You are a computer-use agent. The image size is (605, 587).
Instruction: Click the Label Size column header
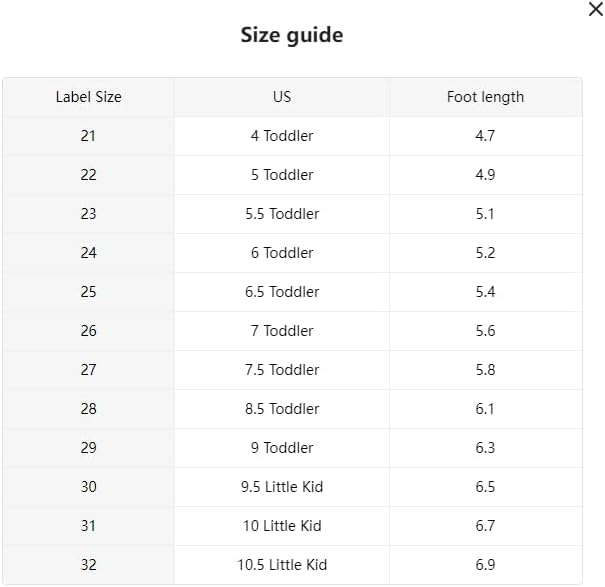coord(88,97)
